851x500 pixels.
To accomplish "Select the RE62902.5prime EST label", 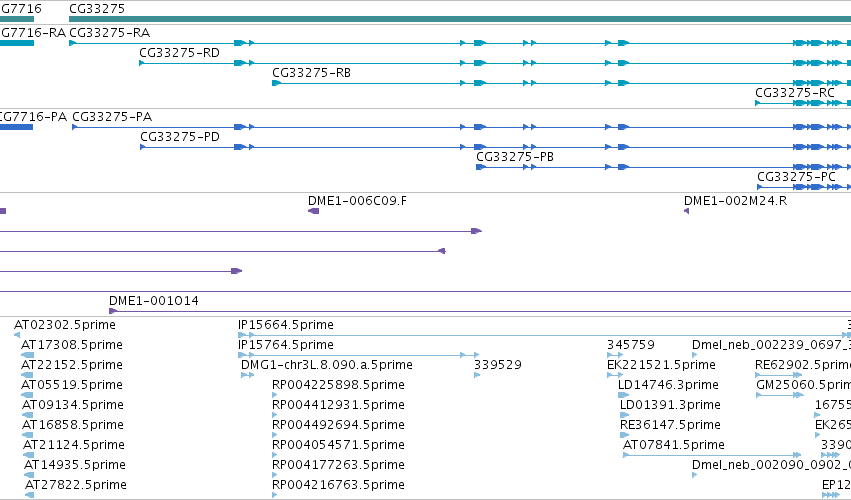I will click(x=803, y=365).
